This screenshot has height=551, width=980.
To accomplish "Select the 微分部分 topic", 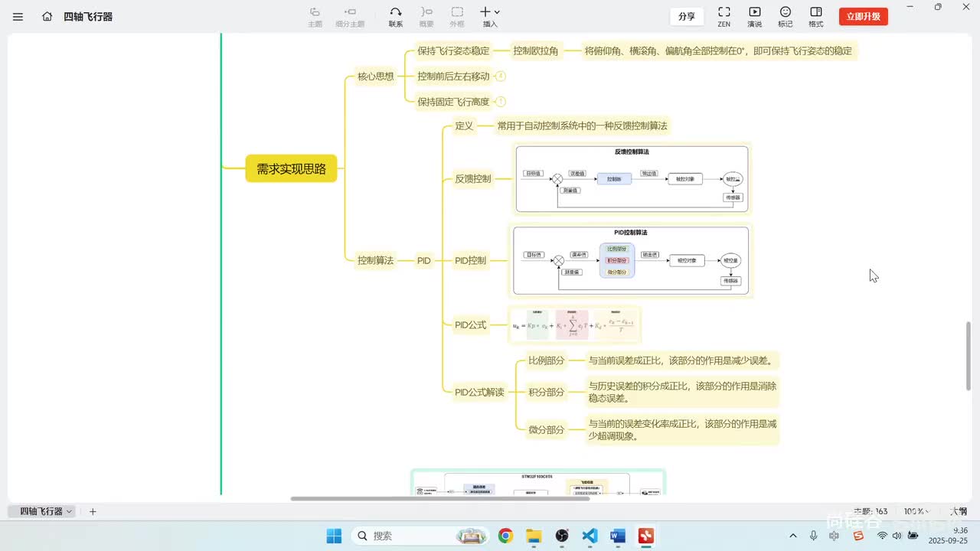I will 547,429.
